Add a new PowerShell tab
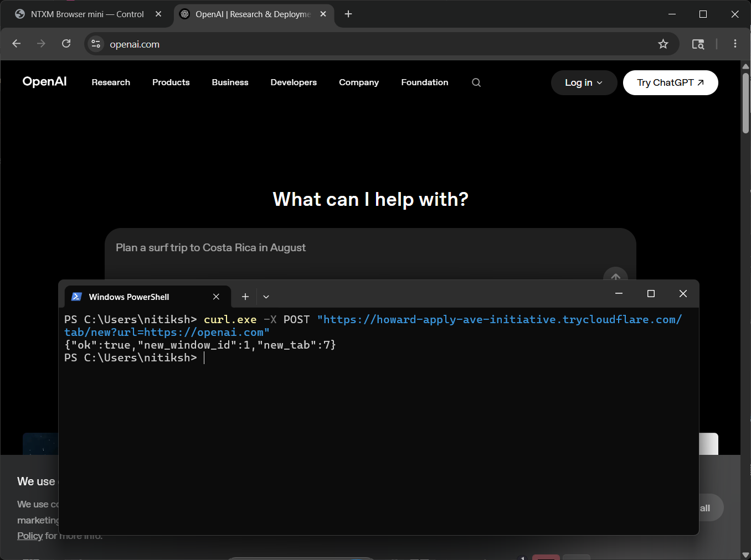This screenshot has width=751, height=560. [x=245, y=297]
